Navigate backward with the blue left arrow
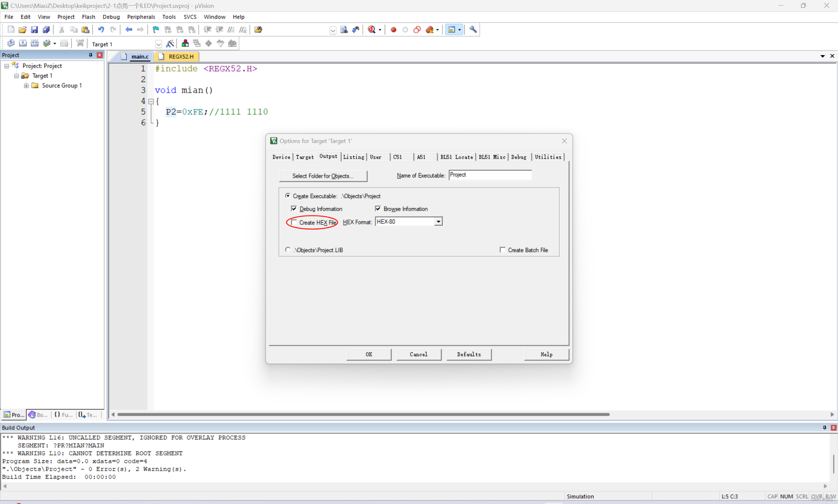The height and width of the screenshot is (504, 838). 128,29
